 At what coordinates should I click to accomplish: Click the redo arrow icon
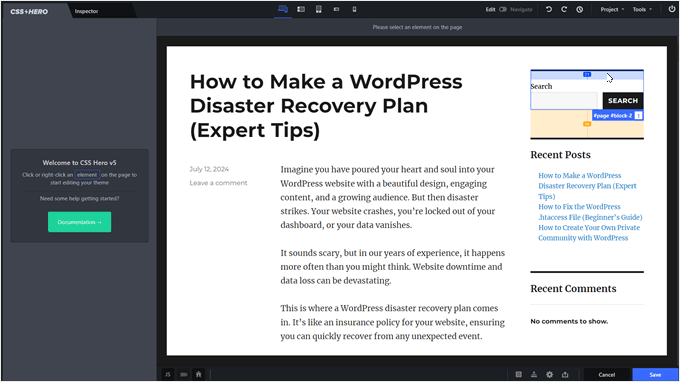(564, 9)
